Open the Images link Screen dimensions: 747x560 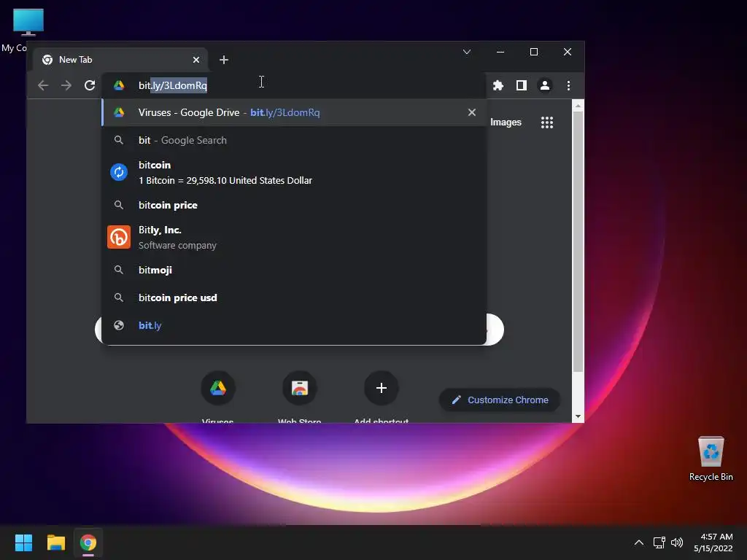pos(506,122)
